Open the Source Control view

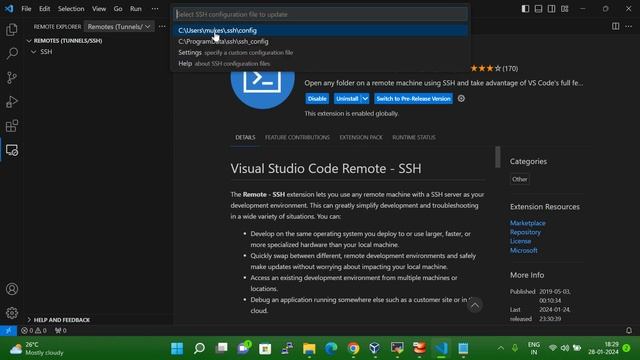click(12, 78)
